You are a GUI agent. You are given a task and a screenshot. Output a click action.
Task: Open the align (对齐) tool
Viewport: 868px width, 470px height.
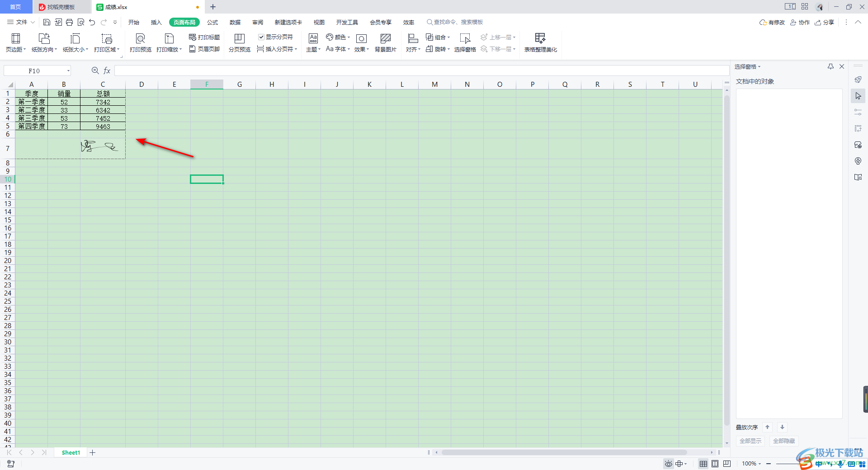pos(413,43)
